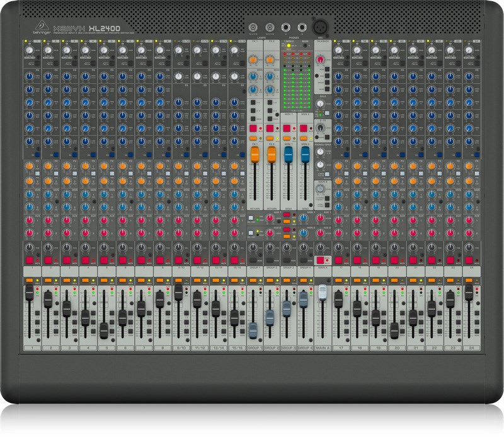Mute stereo channel 9/10
504x437 pixels.
(x=178, y=260)
